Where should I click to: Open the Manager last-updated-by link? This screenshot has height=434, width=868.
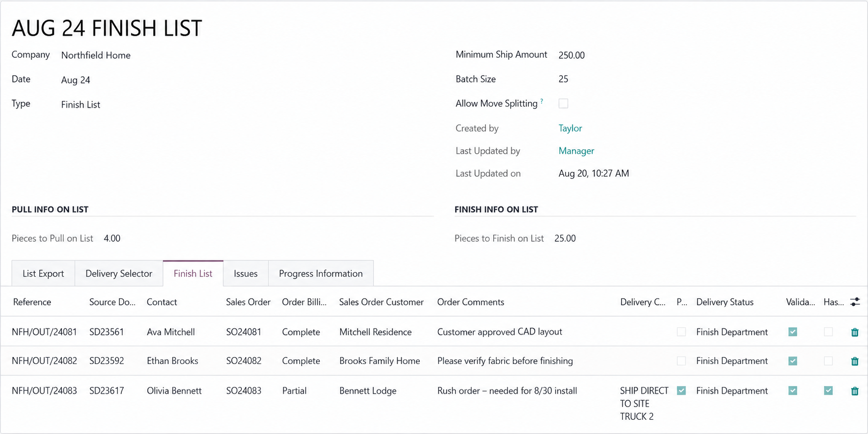pyautogui.click(x=576, y=151)
